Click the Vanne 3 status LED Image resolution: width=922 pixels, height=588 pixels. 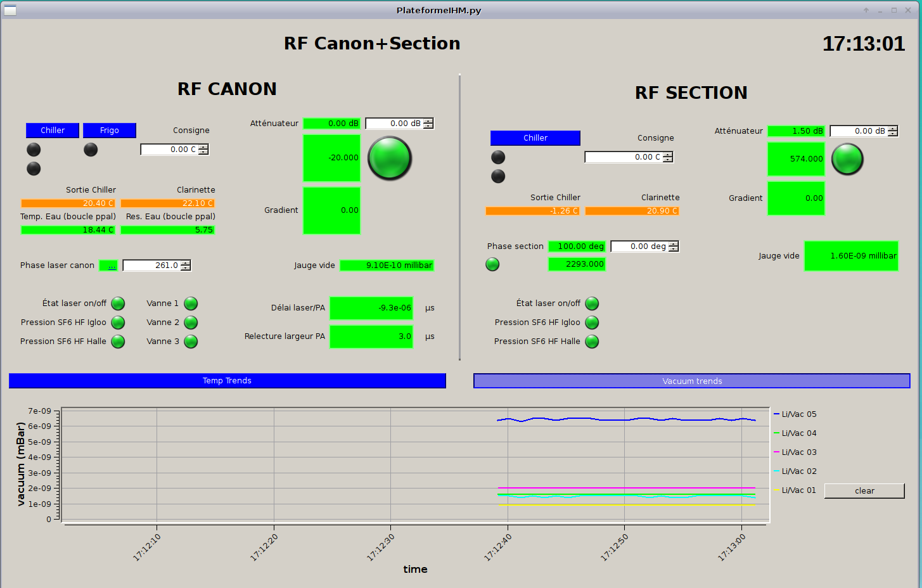[191, 342]
